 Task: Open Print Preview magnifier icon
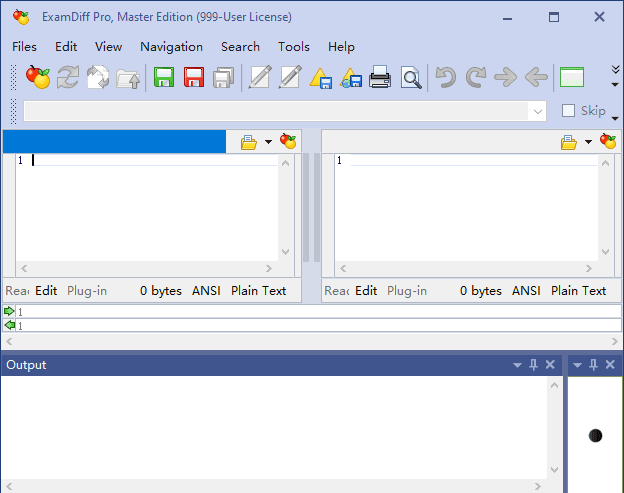[x=411, y=78]
